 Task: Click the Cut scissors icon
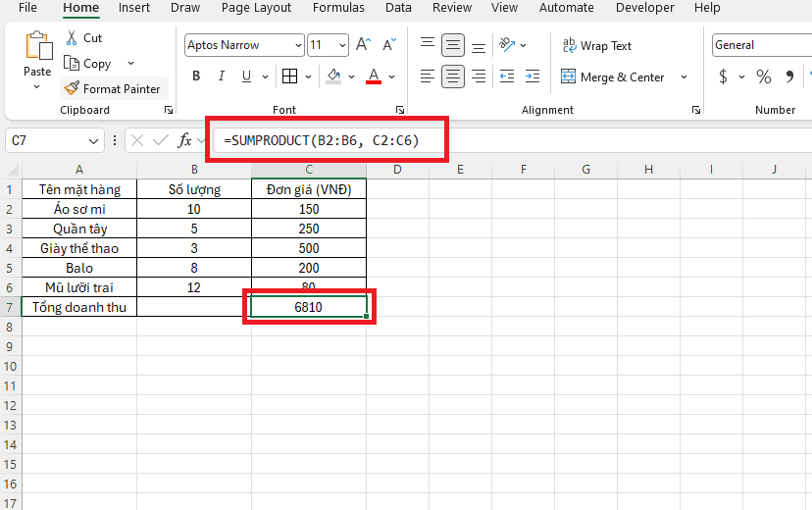[72, 38]
